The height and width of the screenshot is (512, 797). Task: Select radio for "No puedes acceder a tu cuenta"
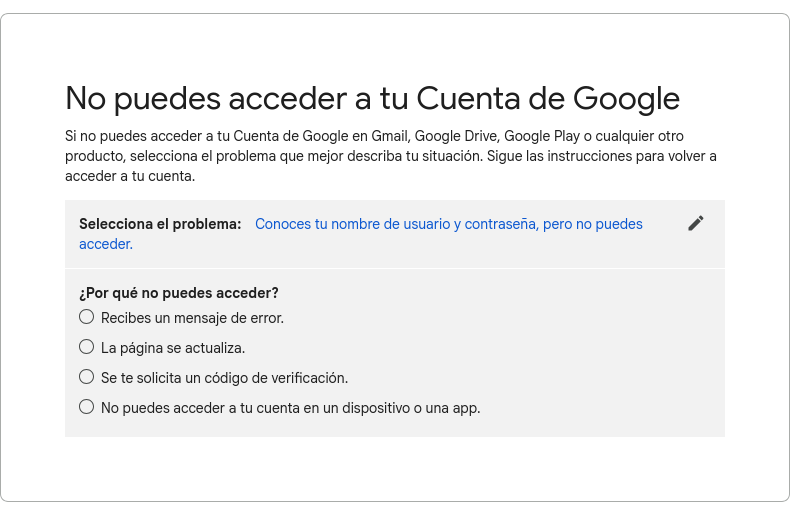[x=87, y=407]
